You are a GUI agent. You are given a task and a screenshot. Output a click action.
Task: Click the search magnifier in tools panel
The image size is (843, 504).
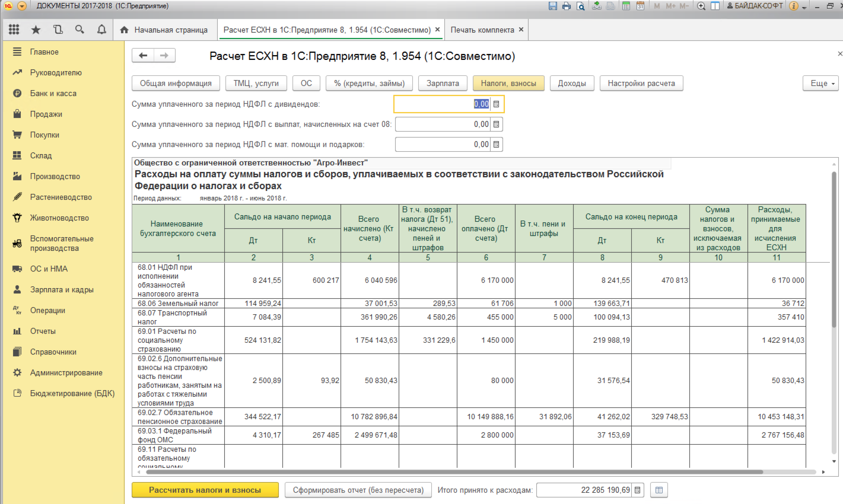point(79,30)
